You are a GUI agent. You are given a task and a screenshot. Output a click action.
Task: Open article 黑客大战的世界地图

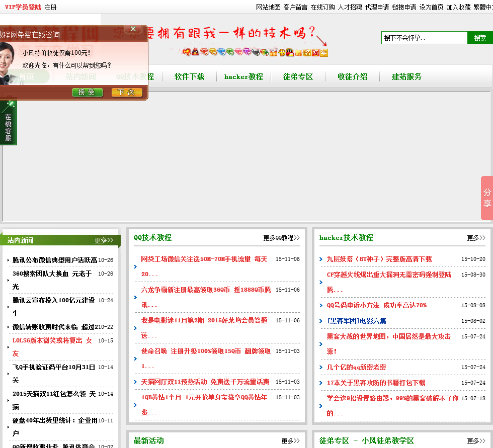pyautogui.click(x=389, y=344)
